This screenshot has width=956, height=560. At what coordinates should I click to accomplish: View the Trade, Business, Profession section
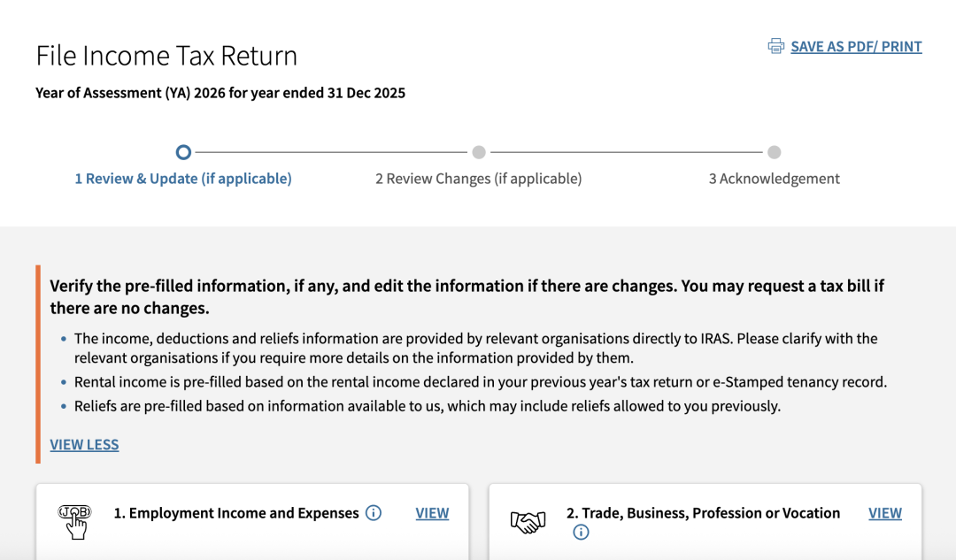point(884,513)
